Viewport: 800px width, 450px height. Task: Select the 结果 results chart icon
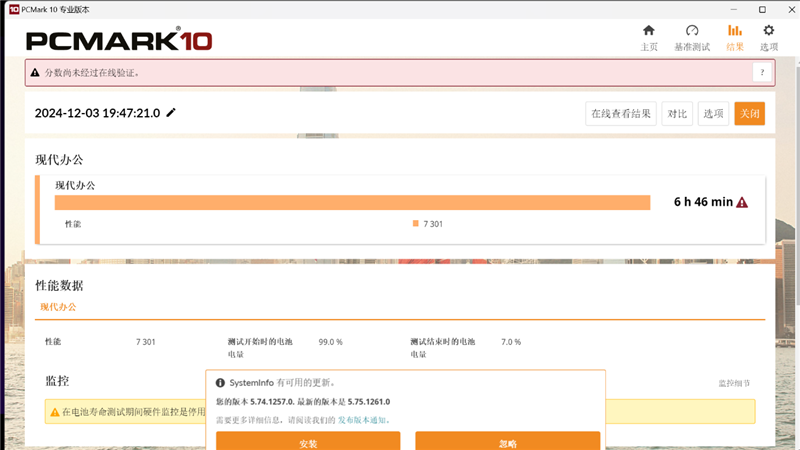(735, 31)
